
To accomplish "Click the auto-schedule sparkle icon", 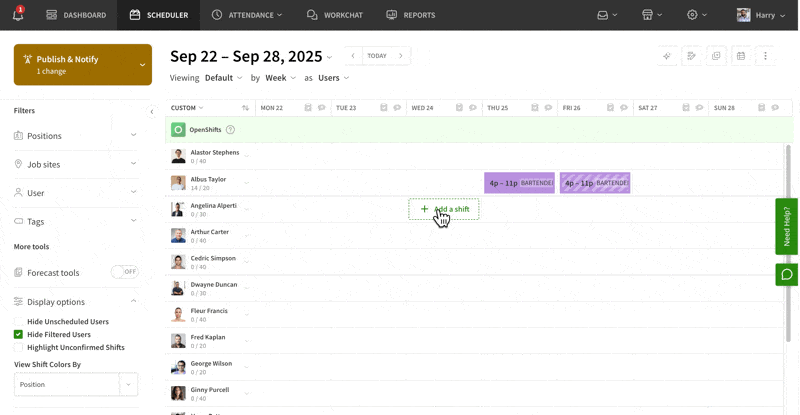I will [667, 56].
